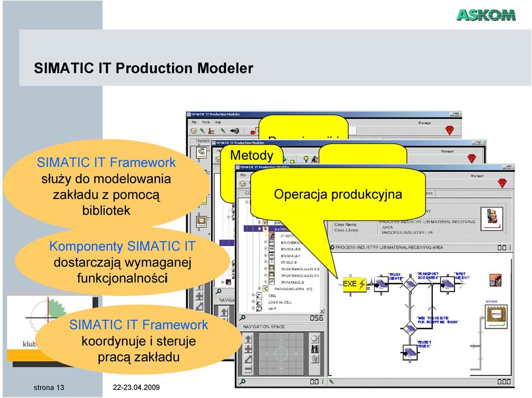
Task: Click the diagonal fit icon in Navigation Space
Action: coord(248,359)
